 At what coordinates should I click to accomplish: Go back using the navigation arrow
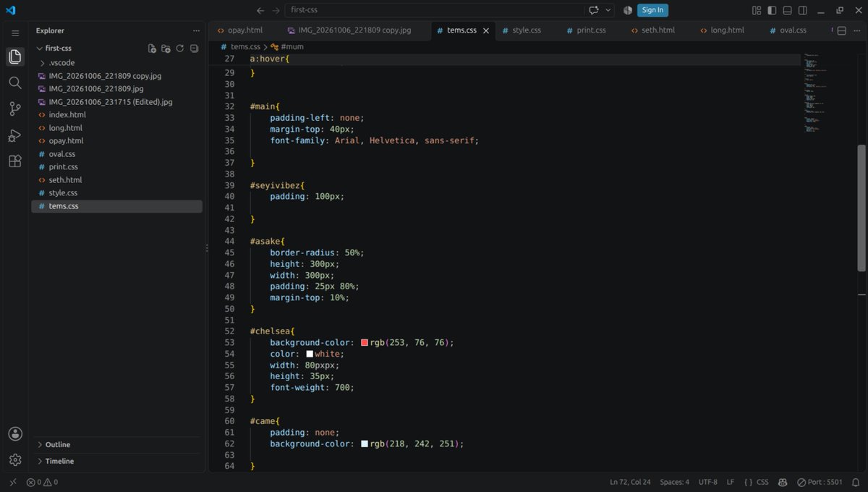(260, 10)
